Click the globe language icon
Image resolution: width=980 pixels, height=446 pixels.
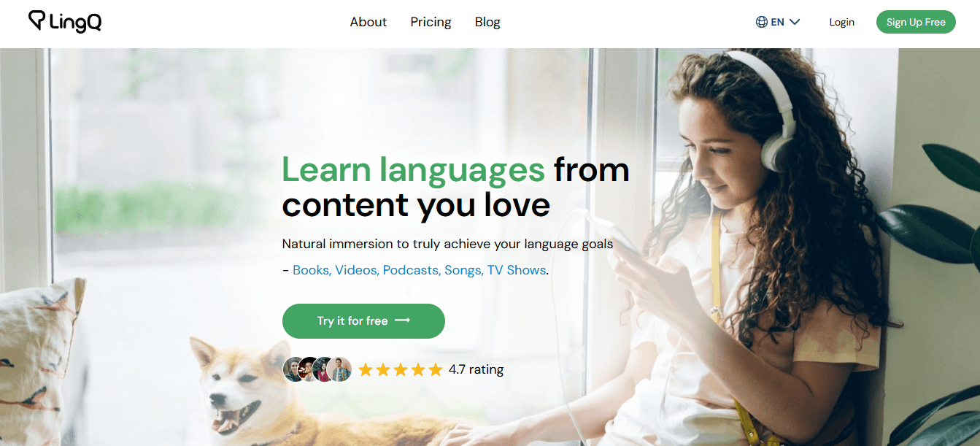(x=762, y=22)
